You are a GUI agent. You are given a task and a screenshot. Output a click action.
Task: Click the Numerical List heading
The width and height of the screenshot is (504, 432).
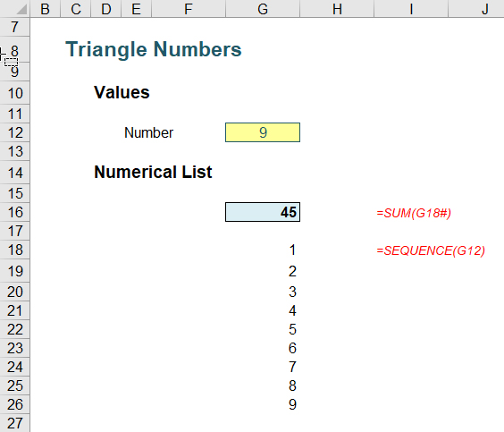153,172
